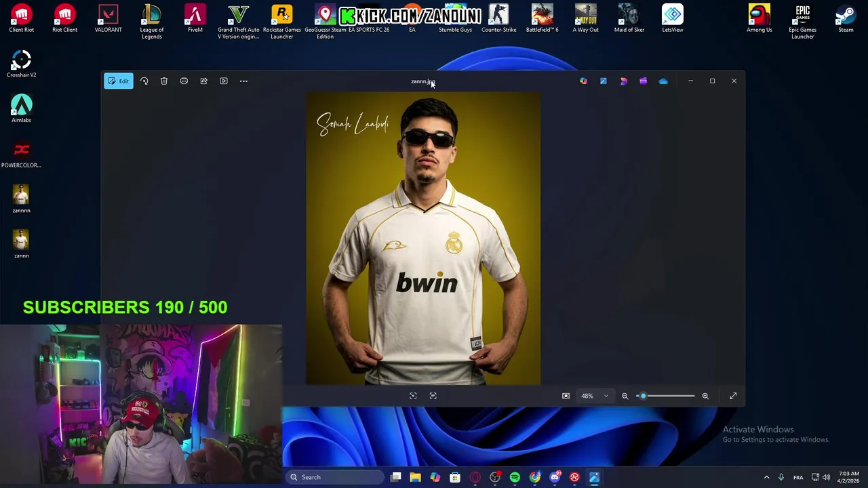Image resolution: width=868 pixels, height=488 pixels.
Task: Open Copilot icon in Photos title bar
Action: [583, 81]
